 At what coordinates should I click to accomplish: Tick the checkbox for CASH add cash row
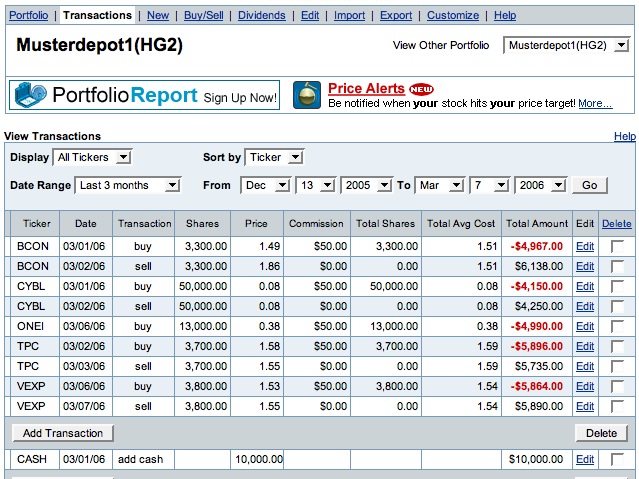tap(617, 459)
